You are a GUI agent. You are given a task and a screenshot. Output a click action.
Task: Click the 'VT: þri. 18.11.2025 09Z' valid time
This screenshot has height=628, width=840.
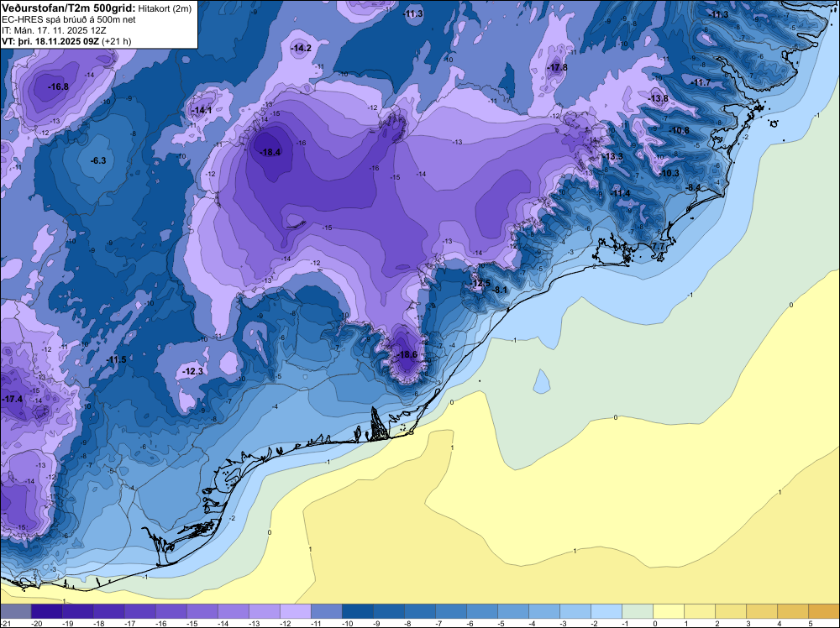click(x=51, y=41)
